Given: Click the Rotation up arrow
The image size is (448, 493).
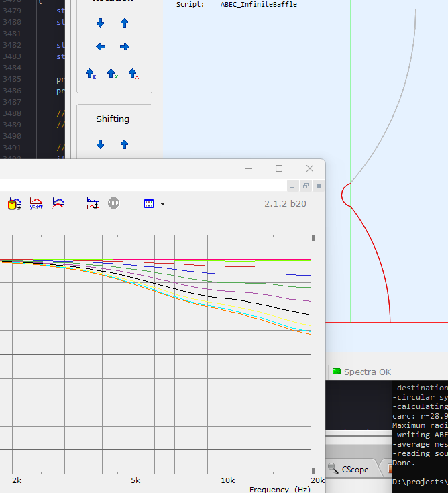Looking at the screenshot, I should 125,23.
